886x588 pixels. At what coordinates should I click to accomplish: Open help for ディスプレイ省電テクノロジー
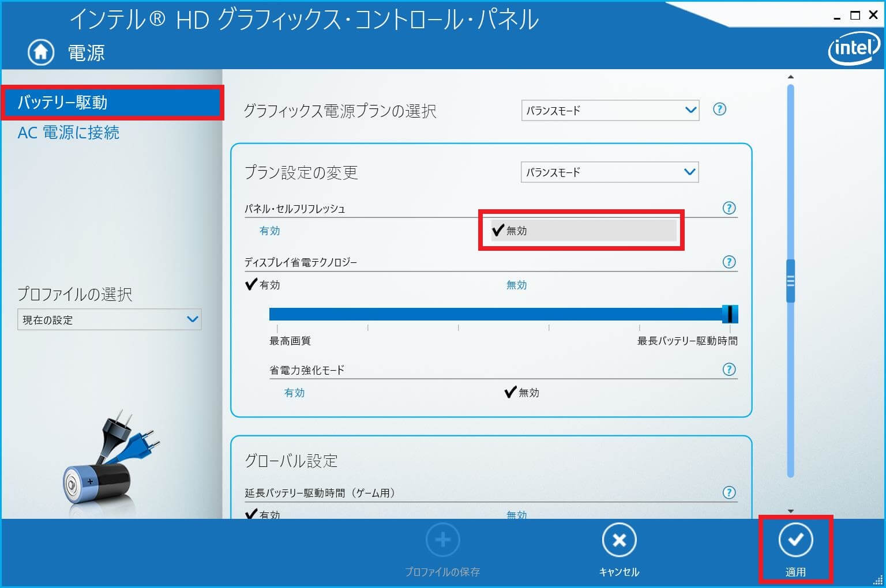(729, 262)
